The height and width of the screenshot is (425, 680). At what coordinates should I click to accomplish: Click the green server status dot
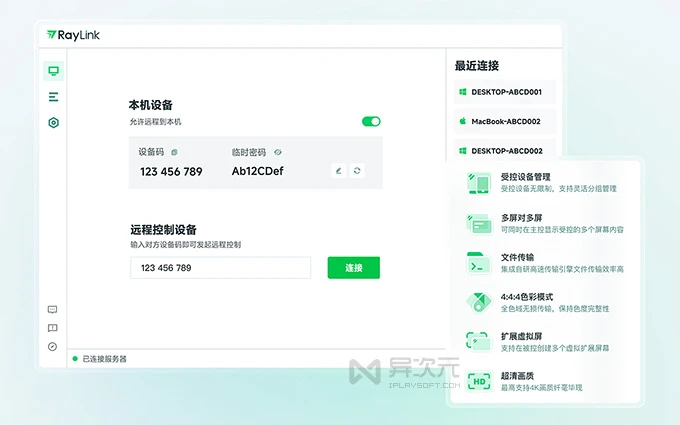click(75, 359)
